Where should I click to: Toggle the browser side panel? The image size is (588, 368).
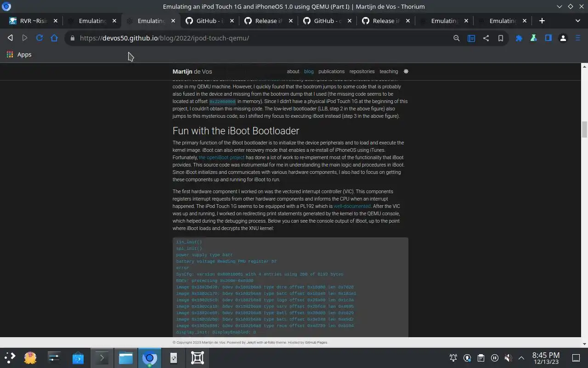548,38
